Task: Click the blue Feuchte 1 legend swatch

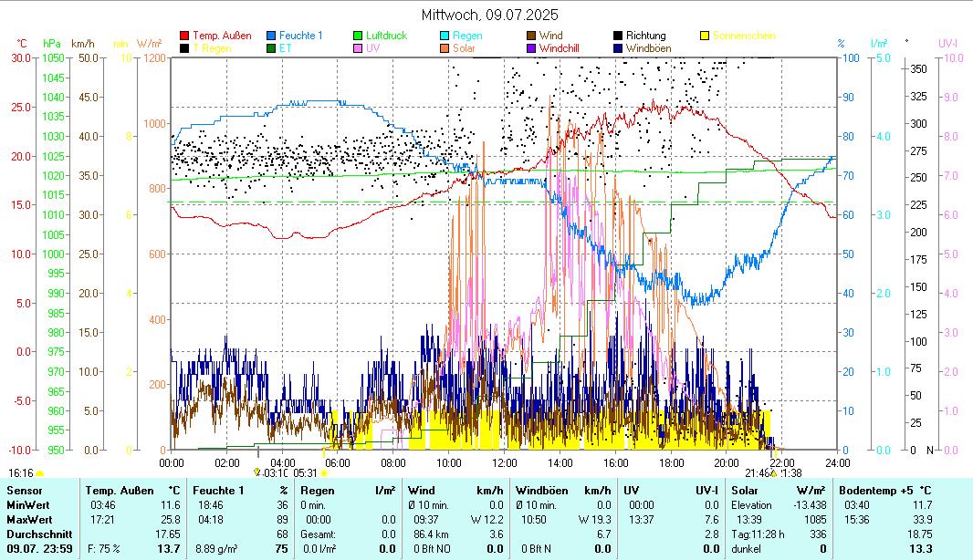Action: pos(271,36)
